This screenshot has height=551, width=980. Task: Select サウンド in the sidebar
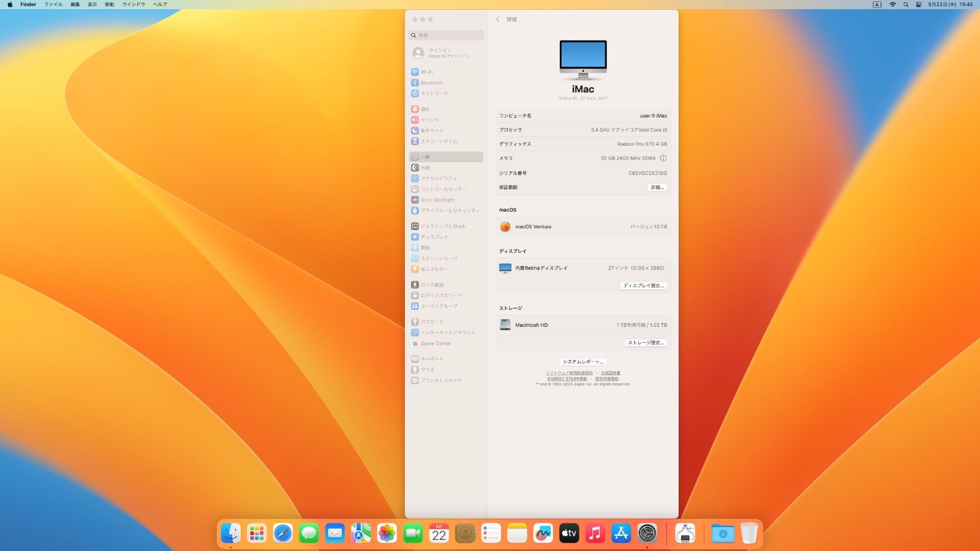446,120
